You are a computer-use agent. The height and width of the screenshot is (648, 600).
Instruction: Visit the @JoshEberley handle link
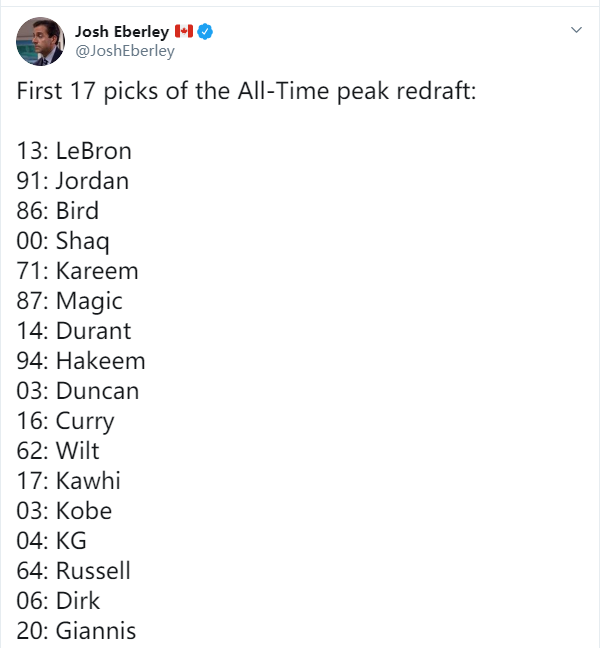pos(125,51)
